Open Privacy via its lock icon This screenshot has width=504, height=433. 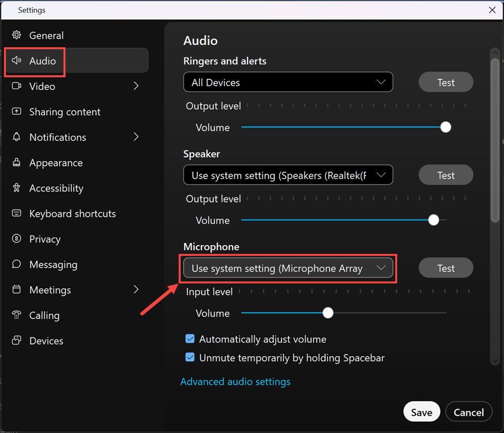[x=17, y=239]
